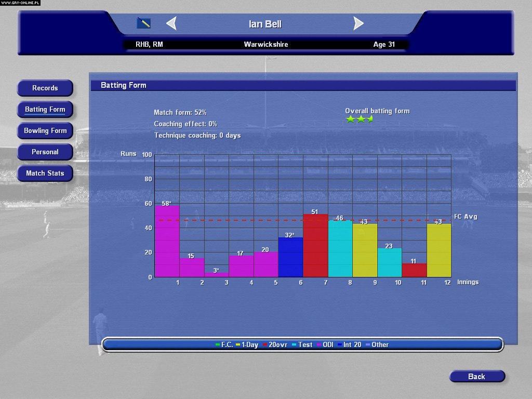Click the 1-Day yellow legend swatch
532x399 pixels.
(238, 345)
